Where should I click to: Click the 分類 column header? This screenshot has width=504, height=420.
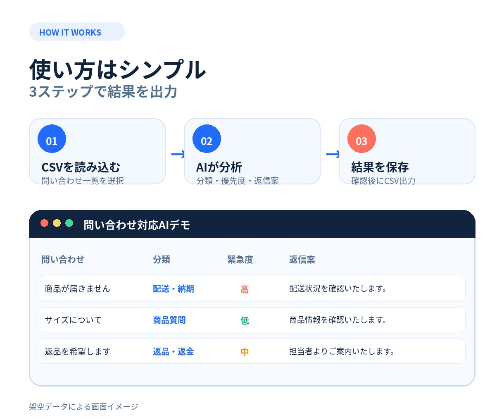click(162, 259)
